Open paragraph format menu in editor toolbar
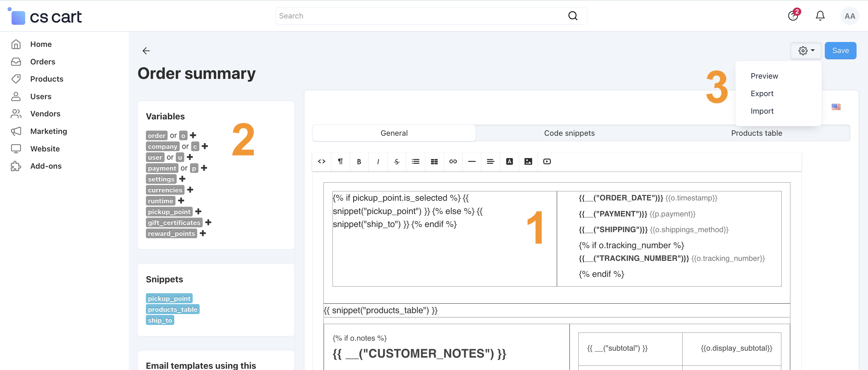This screenshot has height=370, width=868. (340, 161)
